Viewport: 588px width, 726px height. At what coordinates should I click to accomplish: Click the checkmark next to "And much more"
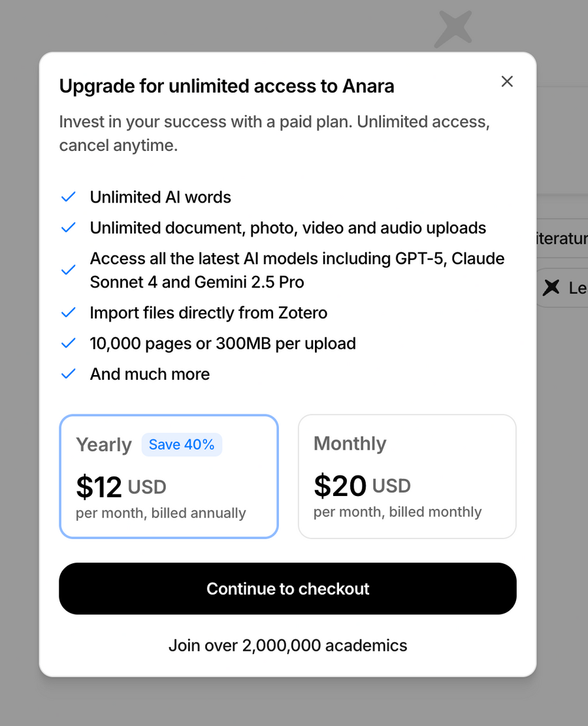[68, 374]
